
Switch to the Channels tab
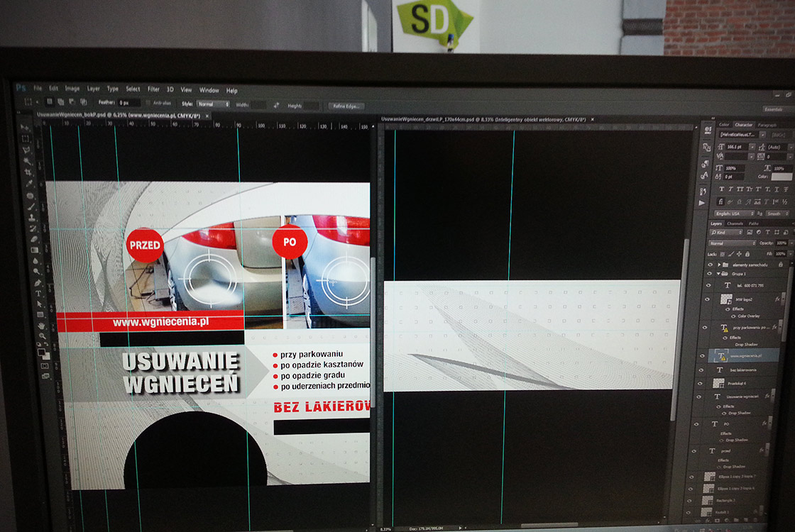tap(735, 223)
